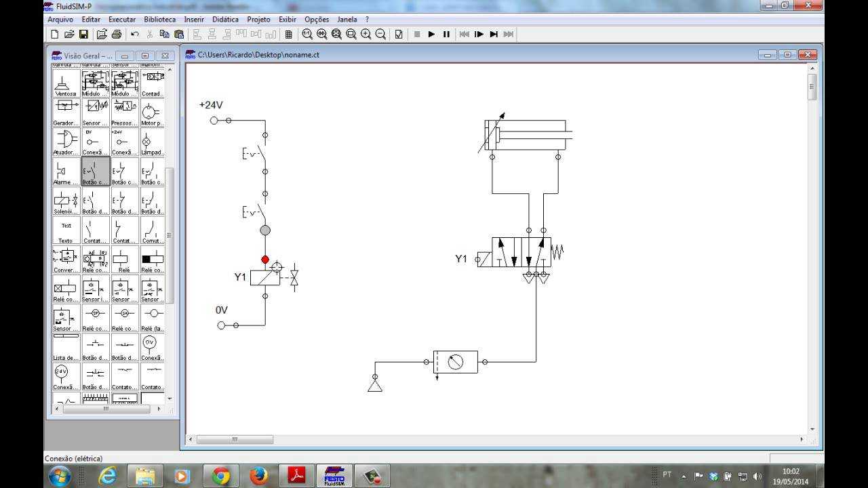Open the Arquivo menu

click(x=60, y=20)
